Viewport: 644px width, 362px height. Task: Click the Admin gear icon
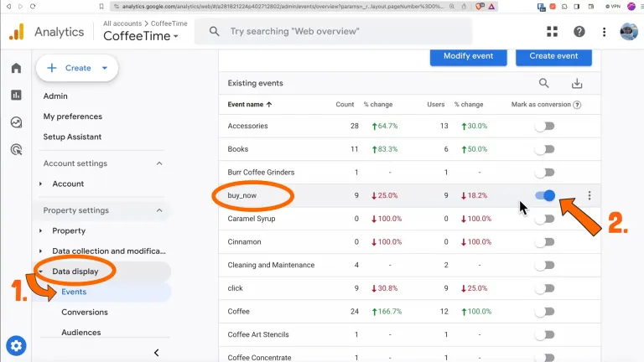(16, 345)
